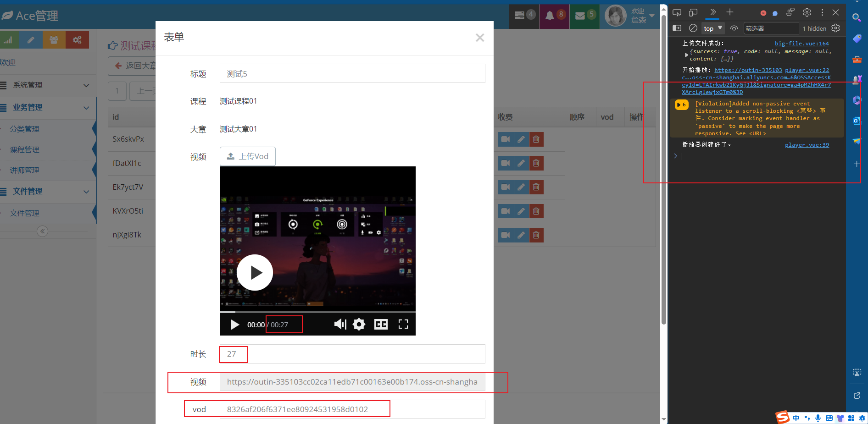868x424 pixels.
Task: Open the top JavaScript context dropdown
Action: tap(713, 28)
